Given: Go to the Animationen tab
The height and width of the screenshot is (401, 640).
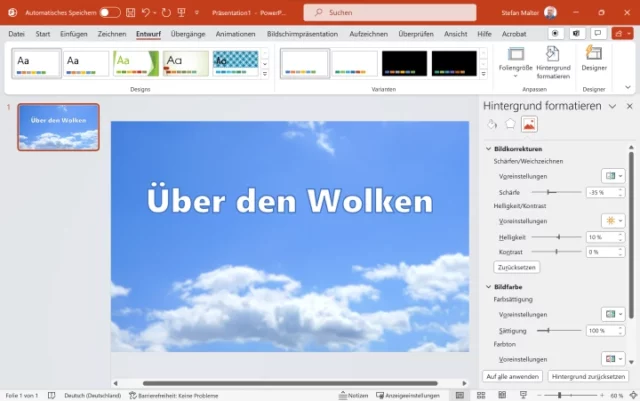Looking at the screenshot, I should point(236,34).
